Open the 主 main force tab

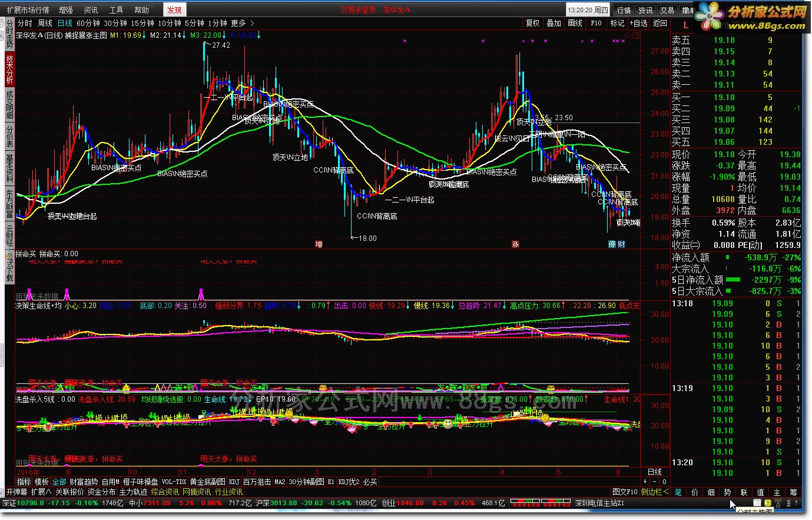point(777,492)
